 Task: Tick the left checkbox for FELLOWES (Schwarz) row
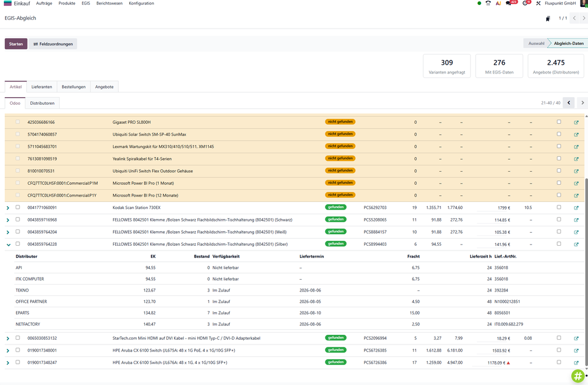point(18,219)
